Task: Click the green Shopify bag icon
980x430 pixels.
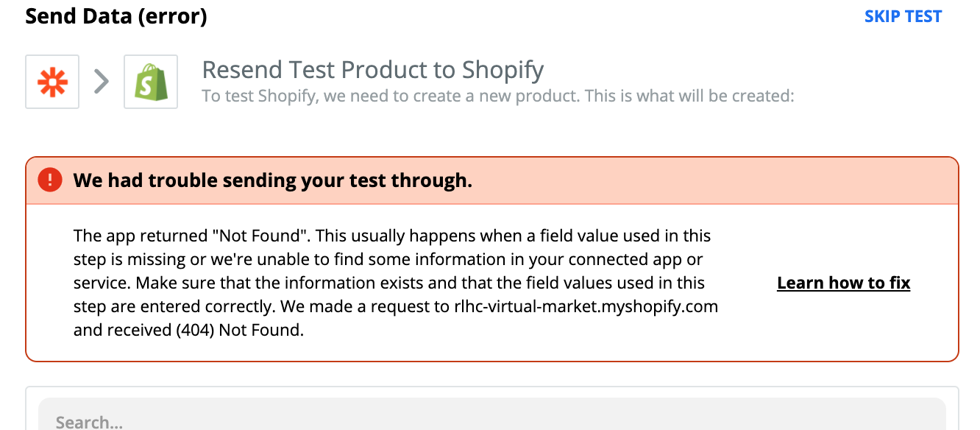Action: point(151,82)
